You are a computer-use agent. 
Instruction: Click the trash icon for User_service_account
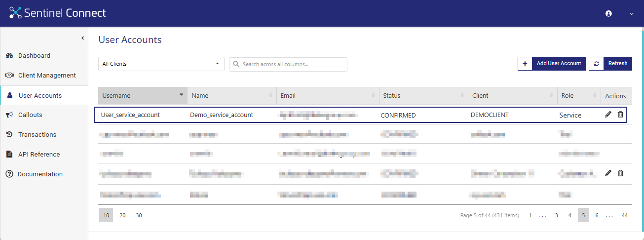[x=620, y=115]
